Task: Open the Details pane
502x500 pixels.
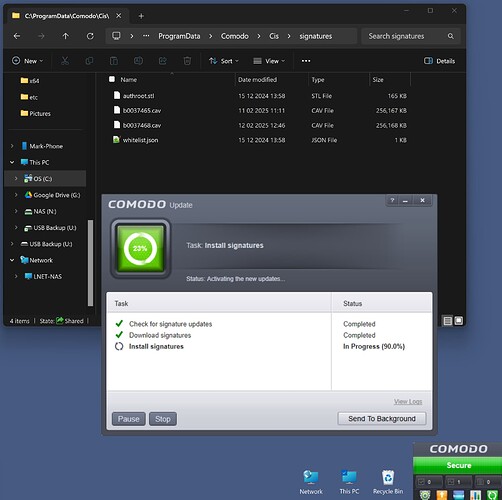Action: coord(439,61)
